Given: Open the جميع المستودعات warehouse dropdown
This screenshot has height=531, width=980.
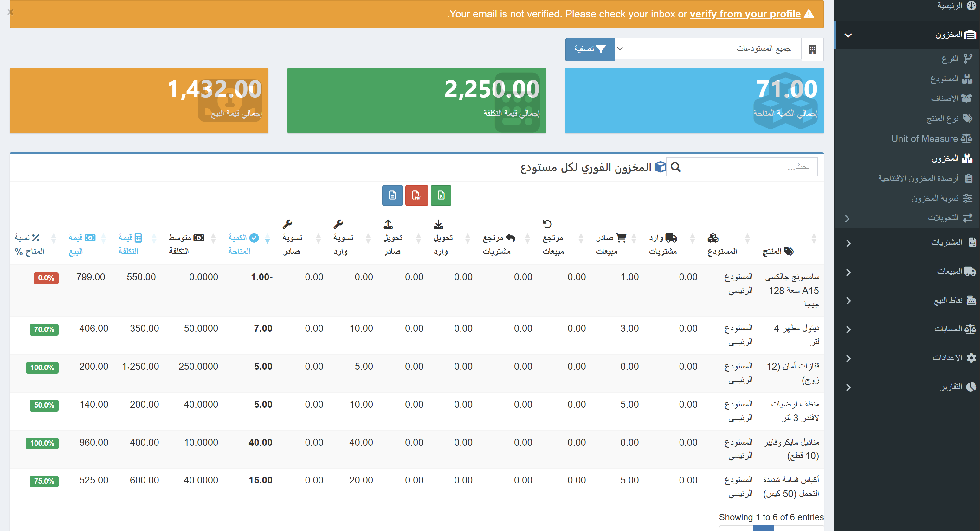Looking at the screenshot, I should coord(708,49).
